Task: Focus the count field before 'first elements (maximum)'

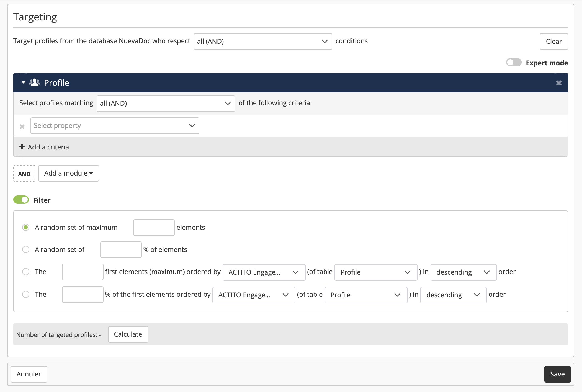Action: [83, 272]
